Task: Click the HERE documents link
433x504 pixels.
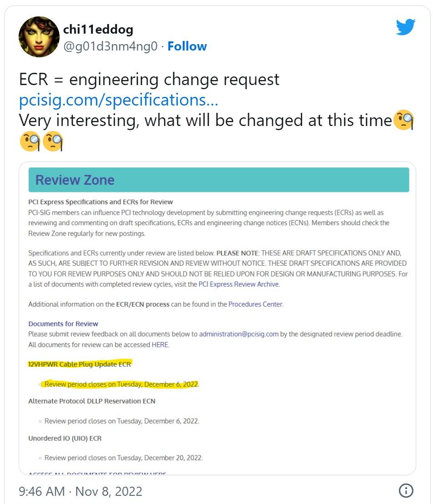Action: [x=160, y=345]
